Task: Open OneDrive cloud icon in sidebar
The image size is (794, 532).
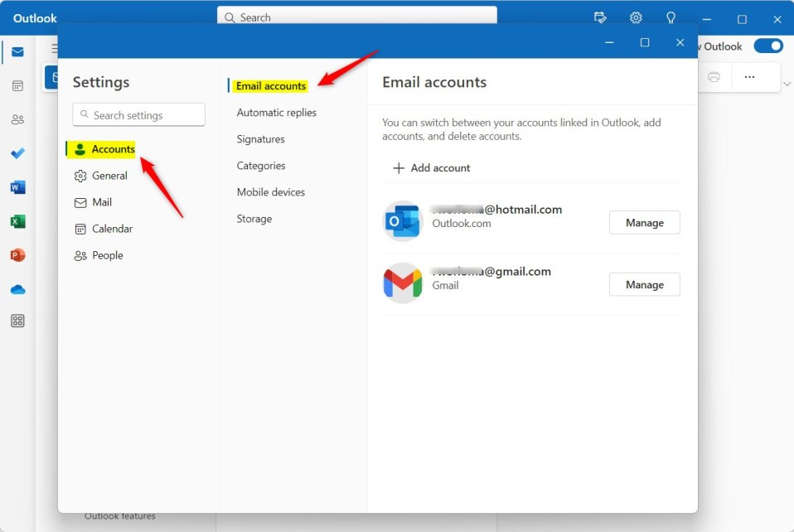Action: pyautogui.click(x=17, y=289)
